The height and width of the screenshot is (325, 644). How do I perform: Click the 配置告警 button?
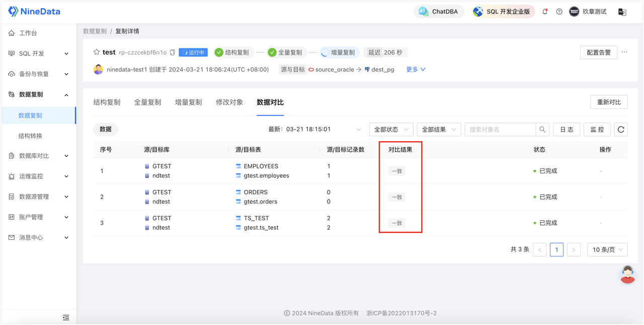pos(598,52)
